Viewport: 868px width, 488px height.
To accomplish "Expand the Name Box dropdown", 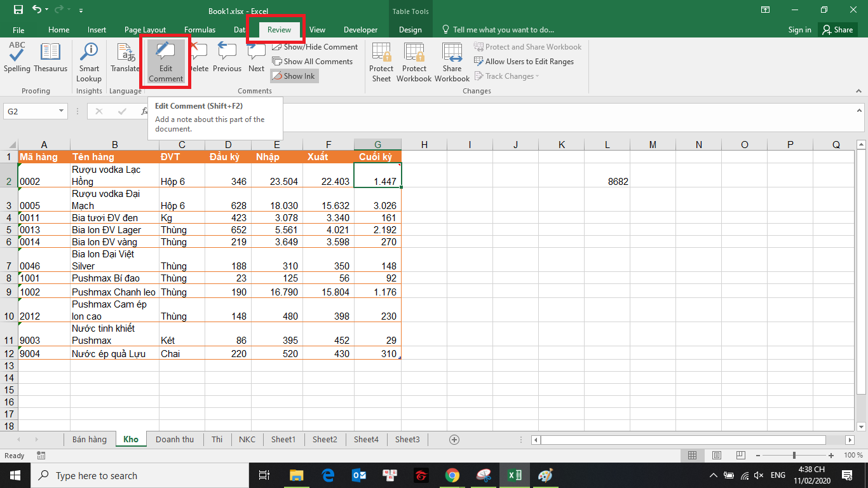I will click(x=62, y=111).
